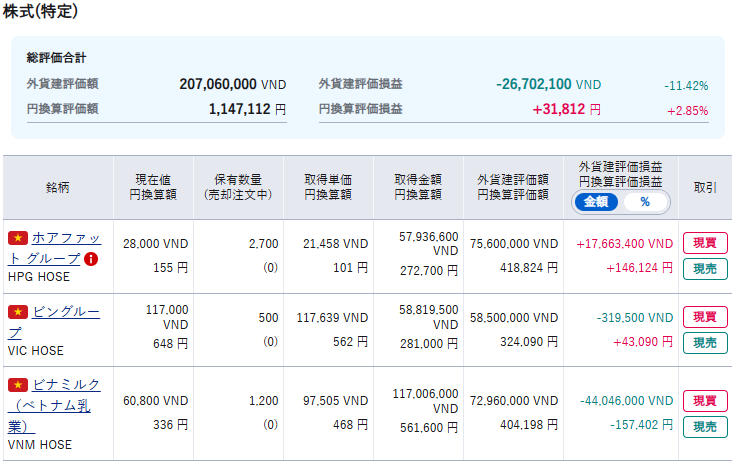The height and width of the screenshot is (462, 732).
Task: Click the total value 207,060,000 VND
Action: (232, 84)
